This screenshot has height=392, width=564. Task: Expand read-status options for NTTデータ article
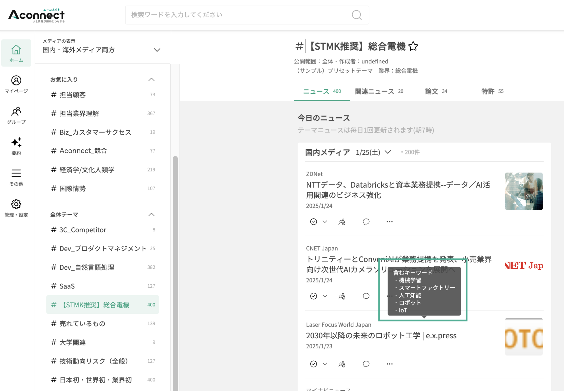pyautogui.click(x=325, y=222)
